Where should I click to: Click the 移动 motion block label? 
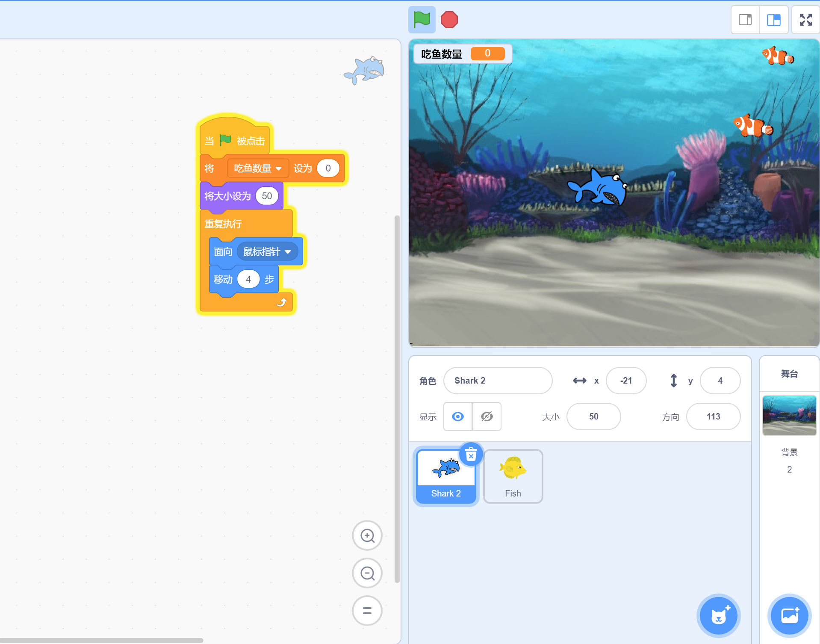[x=223, y=280]
